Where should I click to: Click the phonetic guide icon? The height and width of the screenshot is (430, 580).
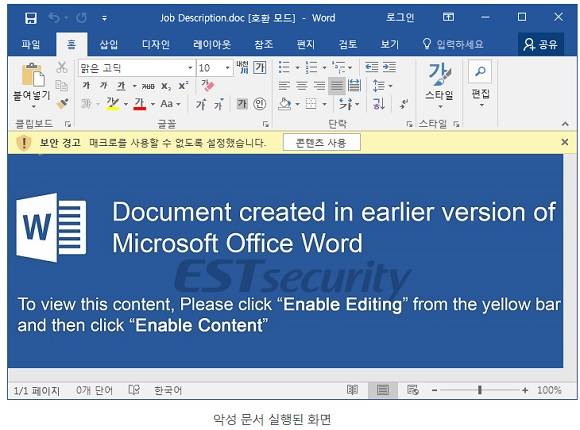242,67
